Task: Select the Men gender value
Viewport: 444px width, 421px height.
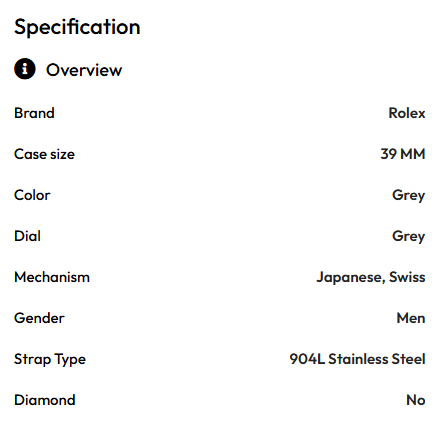Action: (x=411, y=318)
